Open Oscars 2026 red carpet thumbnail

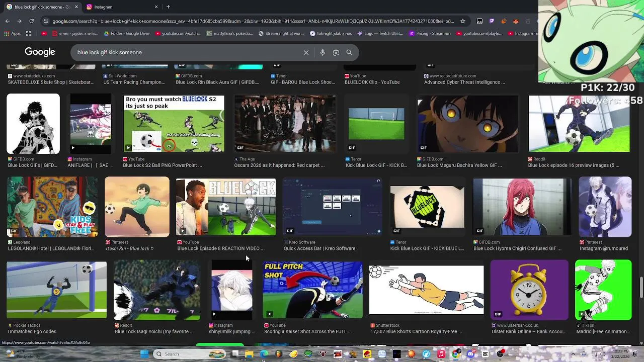click(x=285, y=124)
